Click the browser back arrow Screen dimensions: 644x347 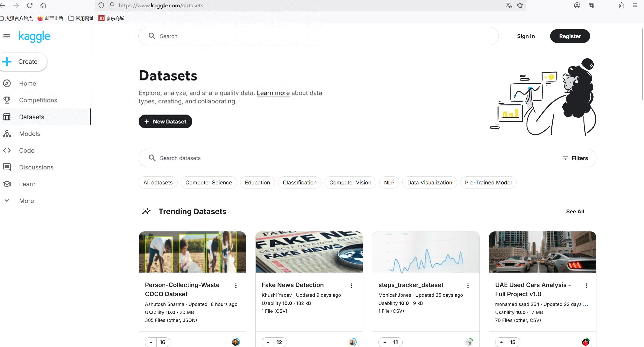point(3,5)
